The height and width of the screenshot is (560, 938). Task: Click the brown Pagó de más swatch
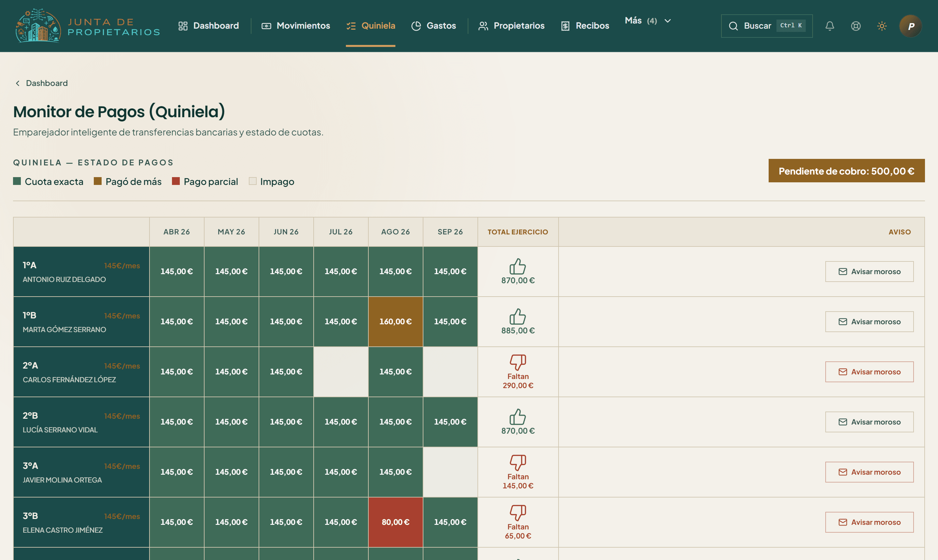click(x=98, y=181)
